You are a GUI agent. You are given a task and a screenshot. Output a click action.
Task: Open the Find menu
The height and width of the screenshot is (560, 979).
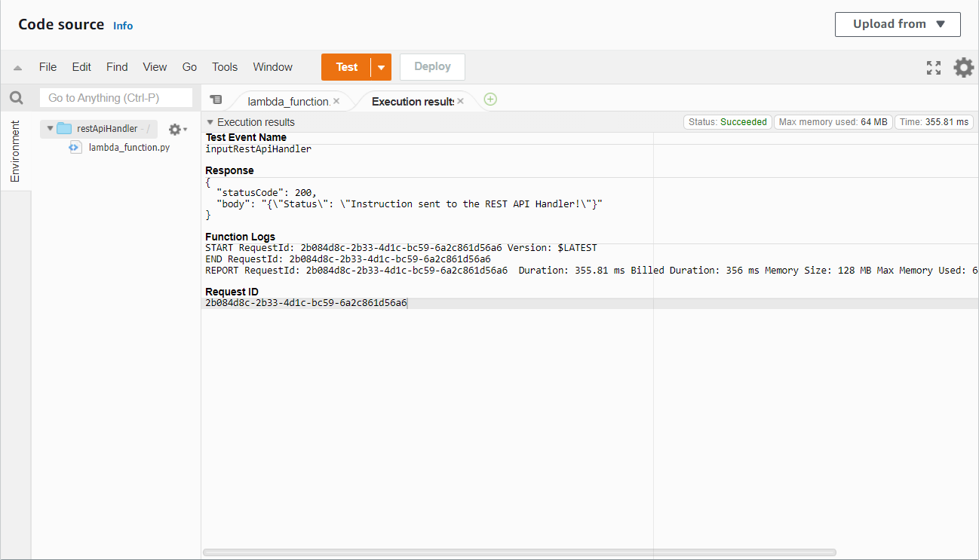pyautogui.click(x=117, y=67)
